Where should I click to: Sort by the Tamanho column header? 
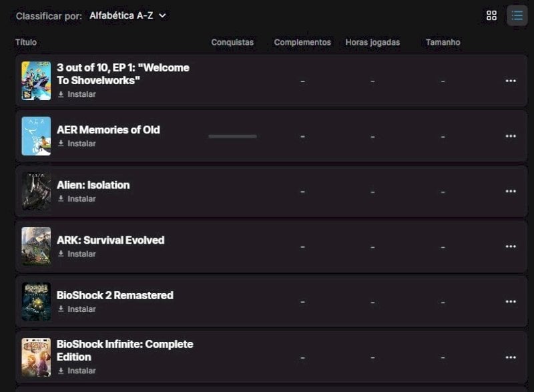(443, 42)
